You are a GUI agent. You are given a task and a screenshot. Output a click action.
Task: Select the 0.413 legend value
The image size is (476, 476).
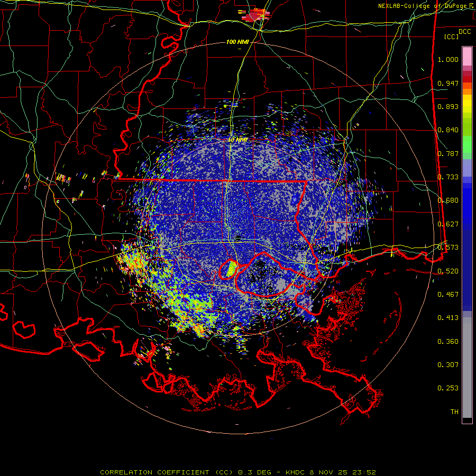click(448, 318)
